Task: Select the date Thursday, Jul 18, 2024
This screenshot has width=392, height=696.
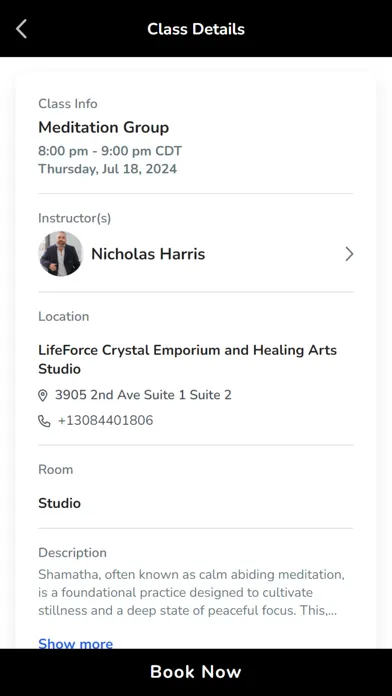Action: [x=107, y=169]
